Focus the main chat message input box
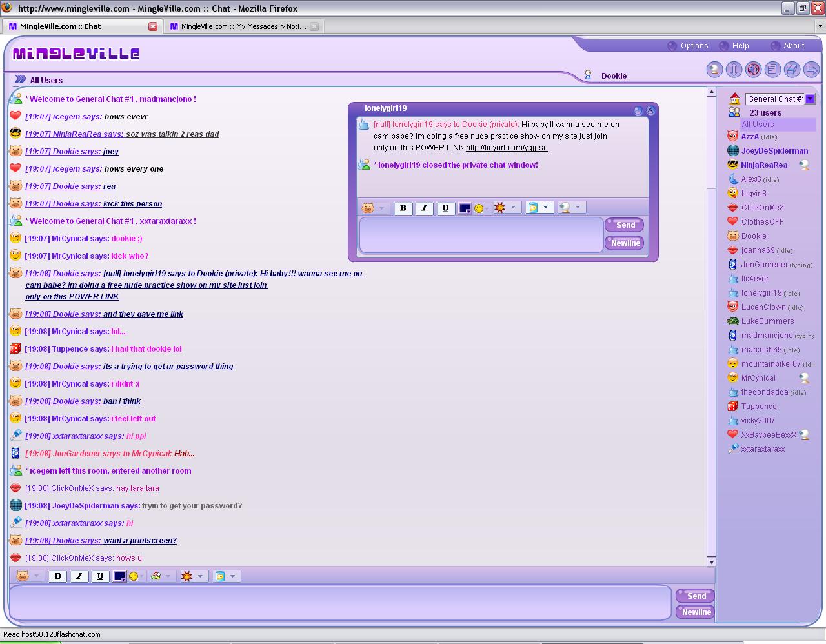 (340, 603)
